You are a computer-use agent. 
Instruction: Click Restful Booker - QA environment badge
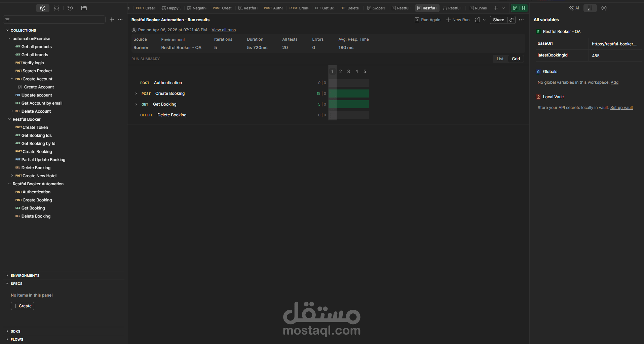click(538, 32)
